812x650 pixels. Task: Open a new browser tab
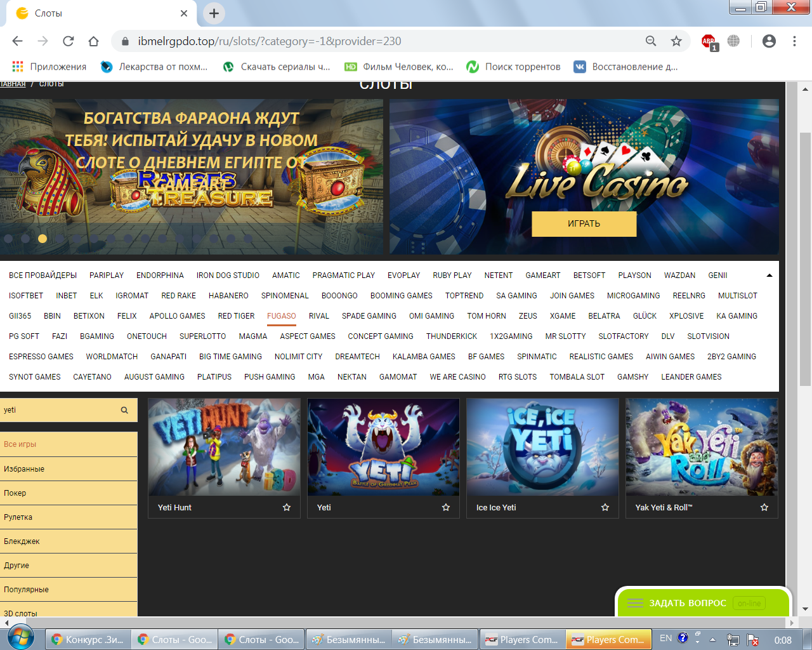click(x=214, y=13)
